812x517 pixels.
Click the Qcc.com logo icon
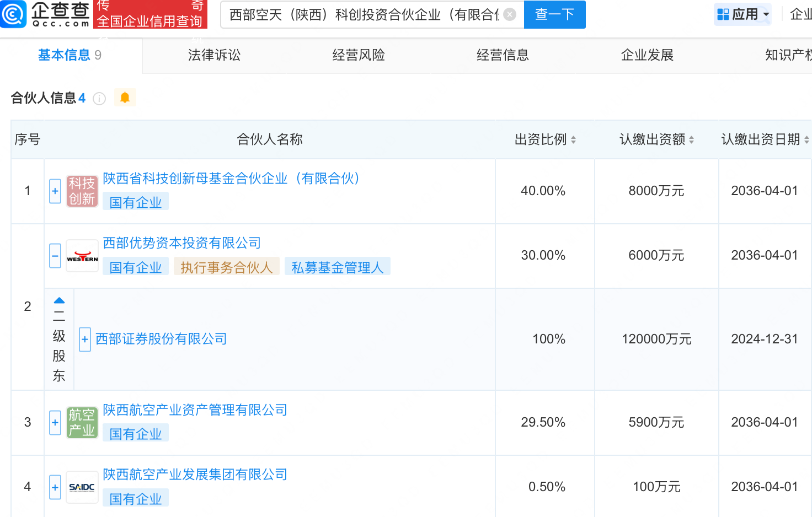(13, 14)
